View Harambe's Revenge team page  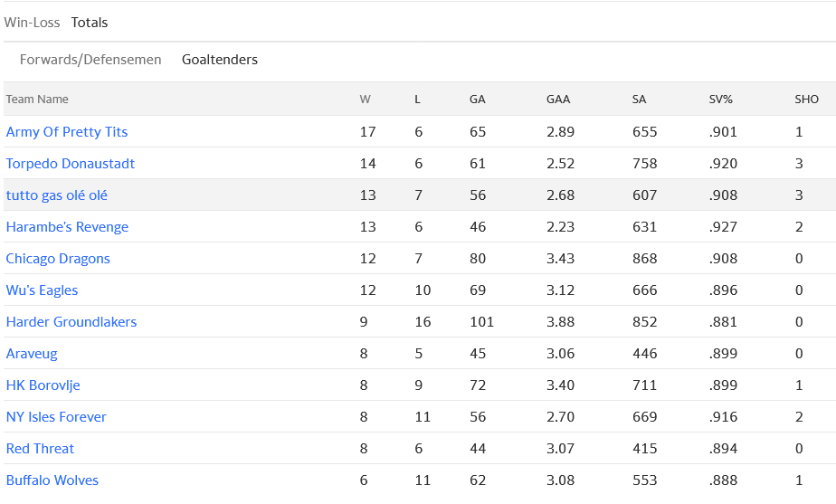[67, 227]
